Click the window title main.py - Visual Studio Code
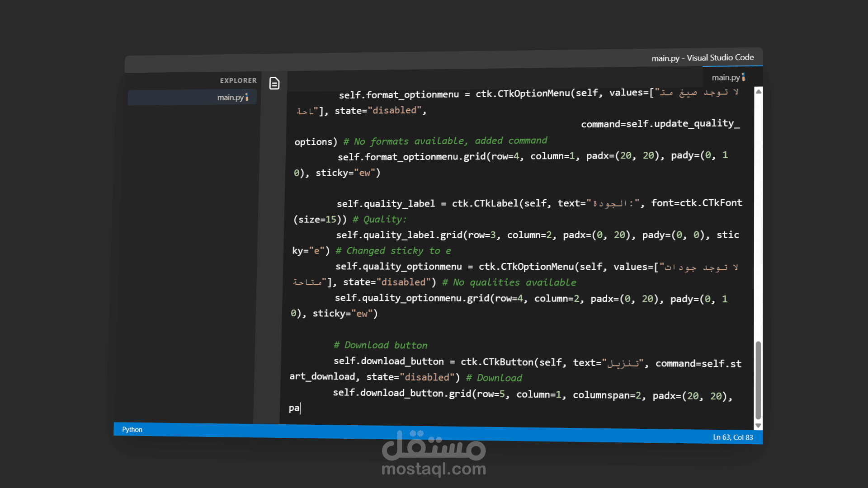 (703, 58)
